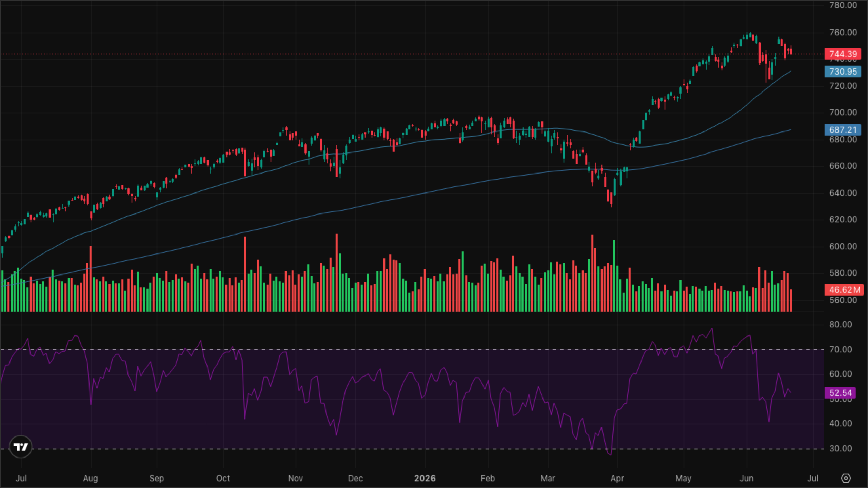Screen dimensions: 868x488
Task: Click the 580.00 price scale label
Action: (x=843, y=273)
